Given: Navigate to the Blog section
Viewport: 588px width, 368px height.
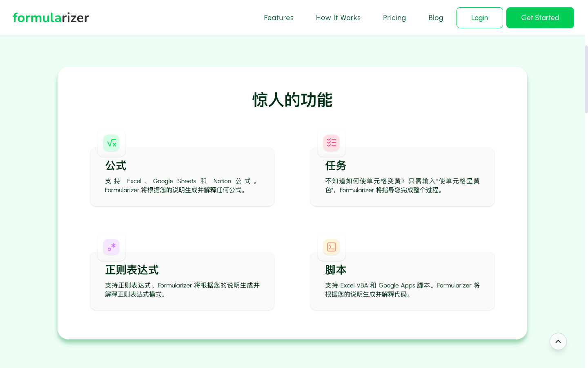Looking at the screenshot, I should tap(436, 18).
